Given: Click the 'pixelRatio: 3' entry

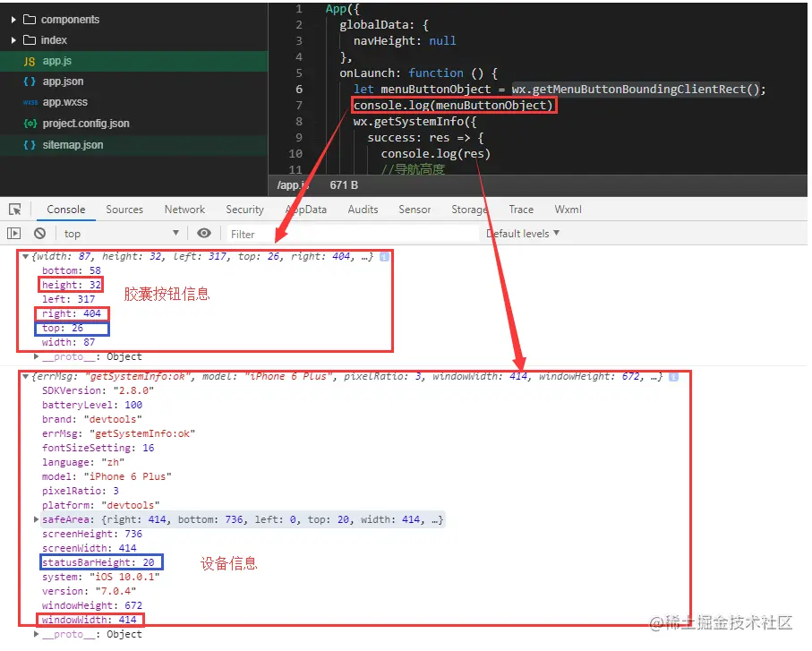Looking at the screenshot, I should pos(81,491).
